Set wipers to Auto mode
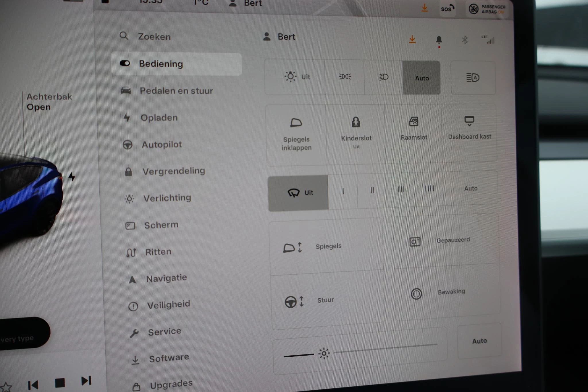The width and height of the screenshot is (588, 392). [x=471, y=189]
